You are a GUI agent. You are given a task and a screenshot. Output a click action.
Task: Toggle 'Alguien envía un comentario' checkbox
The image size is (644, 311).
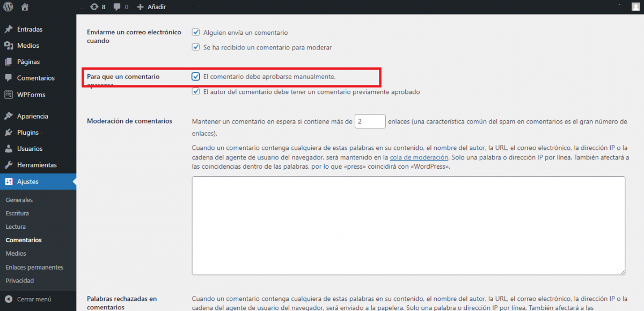[196, 32]
